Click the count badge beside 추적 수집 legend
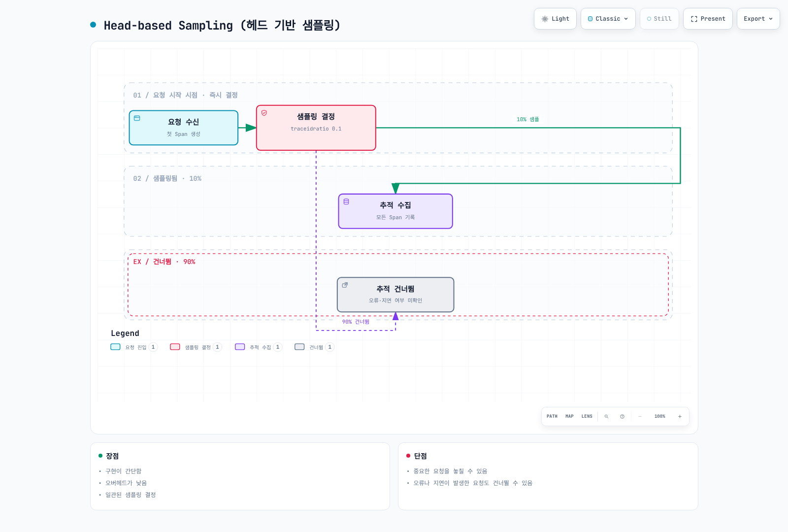This screenshot has height=532, width=788. [x=278, y=347]
